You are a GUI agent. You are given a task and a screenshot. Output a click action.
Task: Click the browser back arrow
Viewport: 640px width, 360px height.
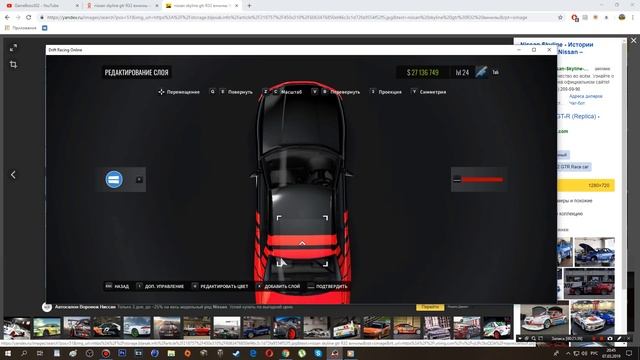7,18
